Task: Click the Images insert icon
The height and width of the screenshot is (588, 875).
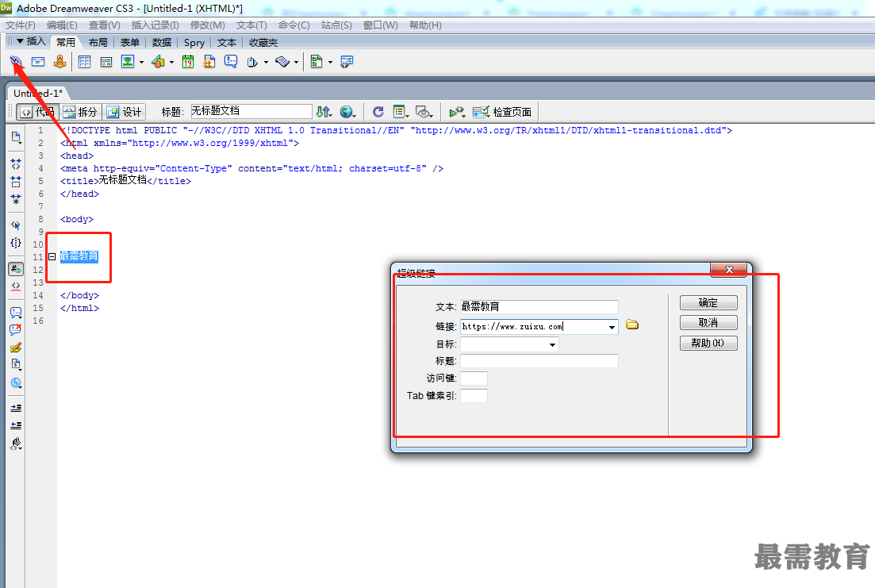Action: 128,61
